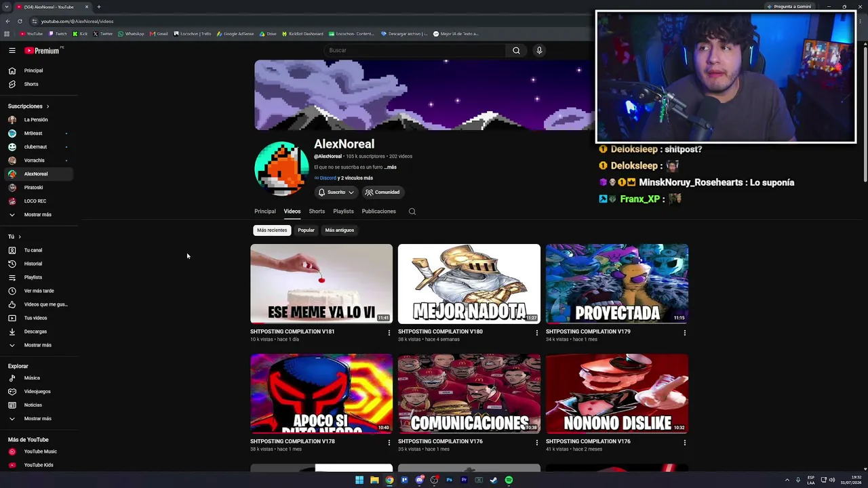Search within the AlexNoreal channel
The height and width of the screenshot is (488, 868).
412,211
